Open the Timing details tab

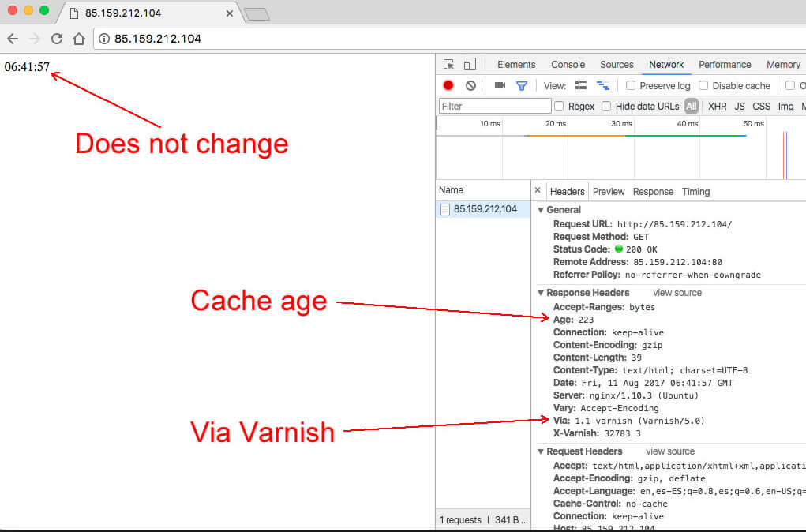[x=695, y=192]
